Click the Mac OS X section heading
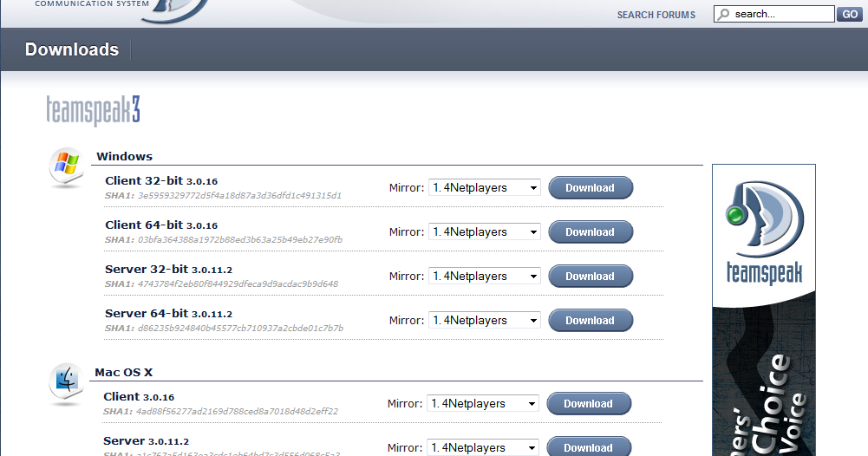The width and height of the screenshot is (868, 456). (x=123, y=372)
